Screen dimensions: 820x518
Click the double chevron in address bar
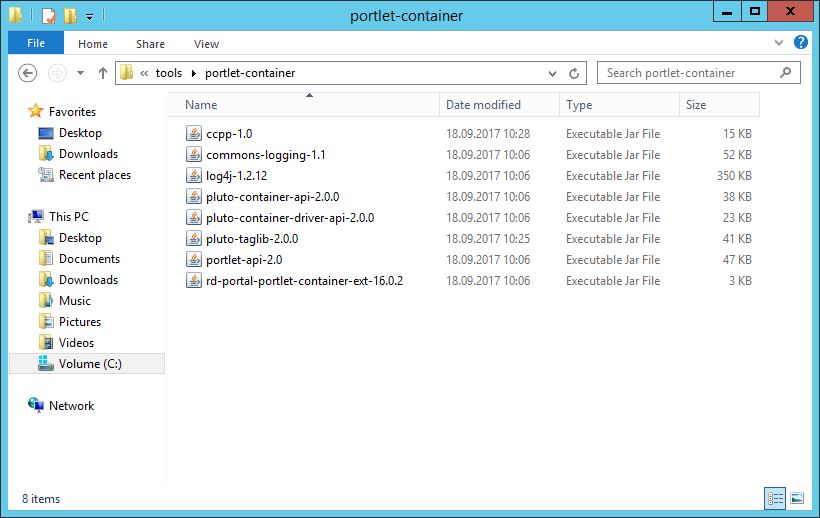[x=144, y=73]
